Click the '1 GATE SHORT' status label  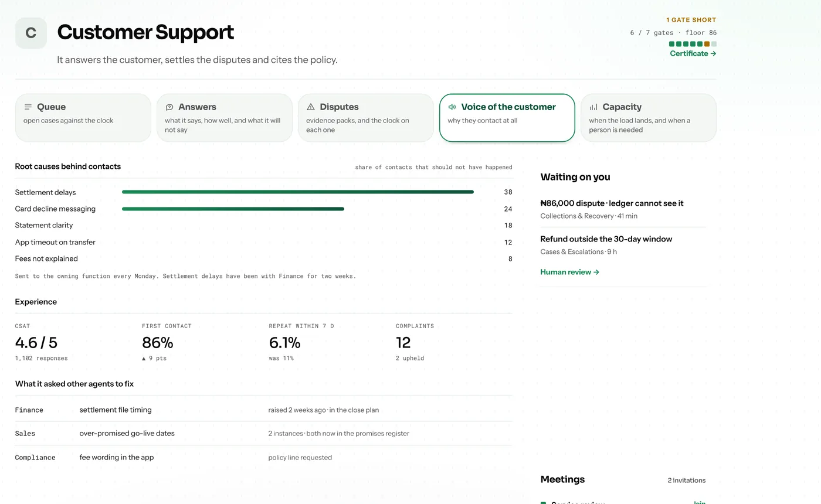(x=691, y=20)
